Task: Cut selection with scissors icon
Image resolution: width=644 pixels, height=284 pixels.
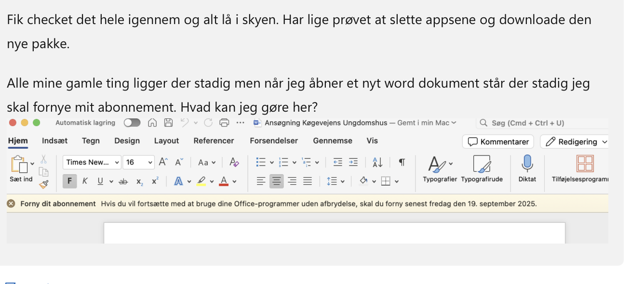Action: point(43,159)
